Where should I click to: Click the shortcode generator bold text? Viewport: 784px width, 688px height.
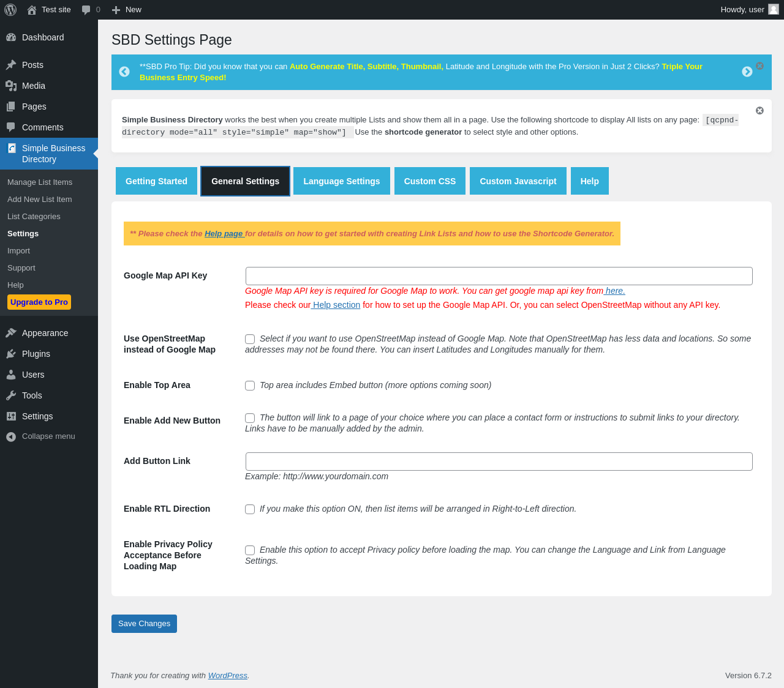coord(423,132)
